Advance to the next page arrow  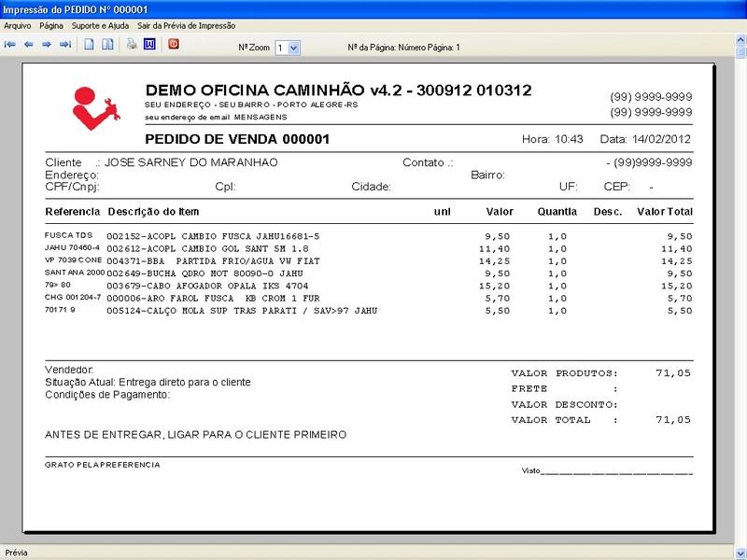pyautogui.click(x=47, y=44)
